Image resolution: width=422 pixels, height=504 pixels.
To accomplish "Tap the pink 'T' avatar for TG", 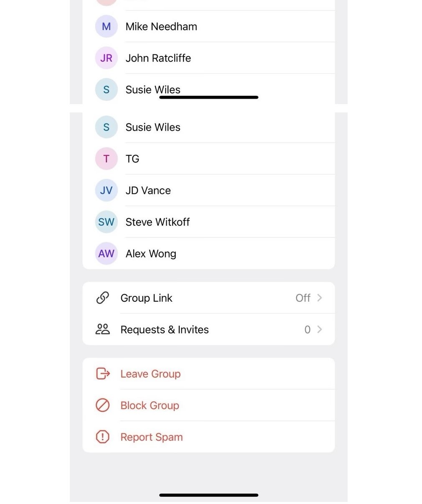I will [x=106, y=159].
